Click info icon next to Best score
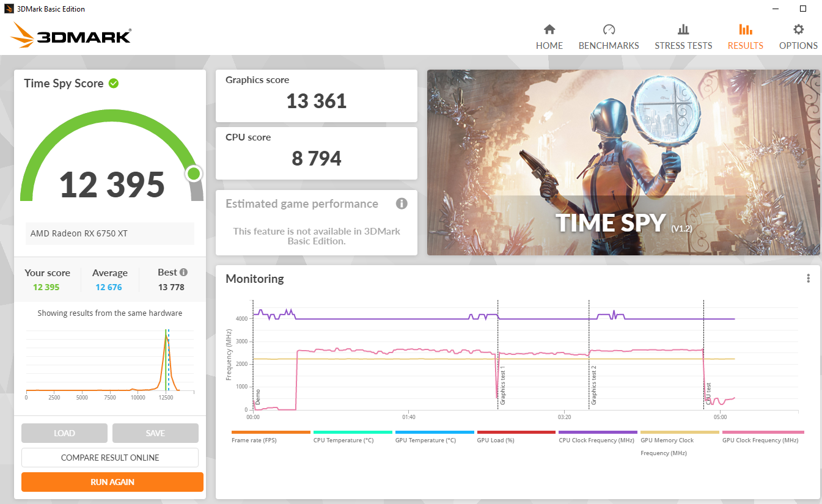This screenshot has width=822, height=504. pos(183,272)
